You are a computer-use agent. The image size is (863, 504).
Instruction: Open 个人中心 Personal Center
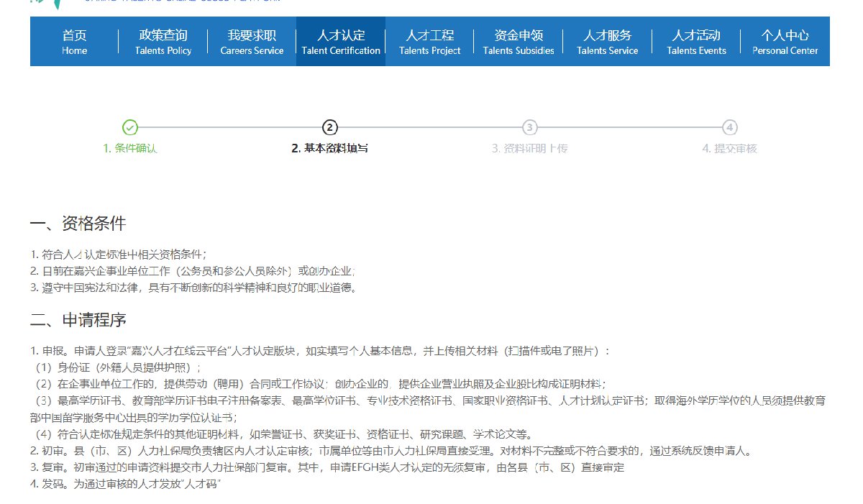click(785, 42)
